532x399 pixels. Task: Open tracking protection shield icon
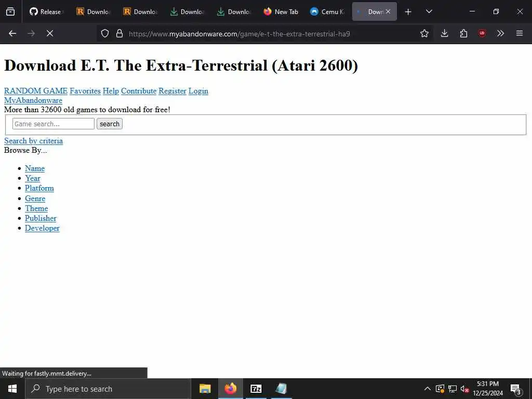tap(105, 33)
